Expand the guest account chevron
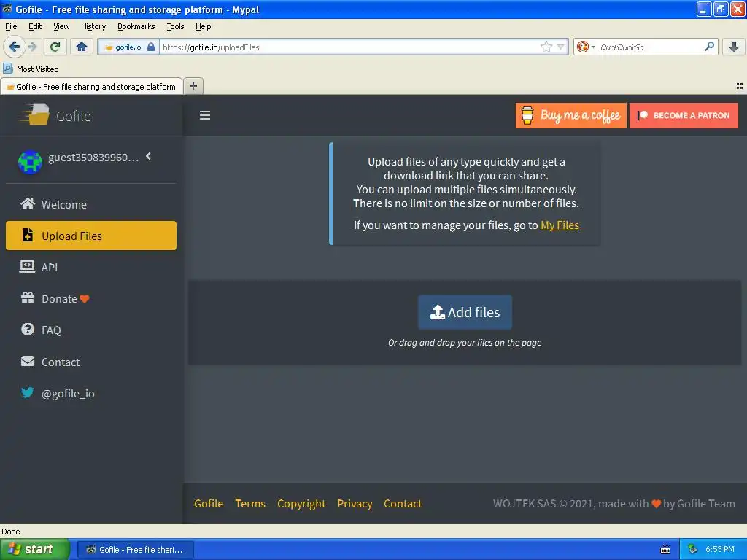The image size is (747, 560). (149, 156)
